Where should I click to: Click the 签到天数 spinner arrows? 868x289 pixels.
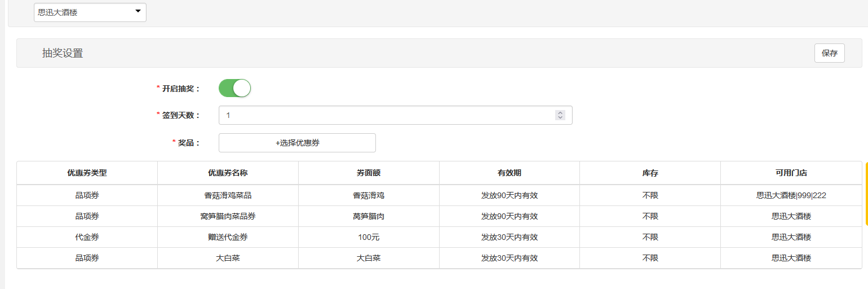click(560, 115)
